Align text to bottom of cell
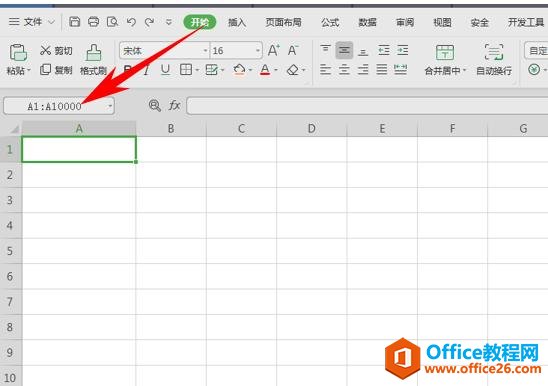 363,52
